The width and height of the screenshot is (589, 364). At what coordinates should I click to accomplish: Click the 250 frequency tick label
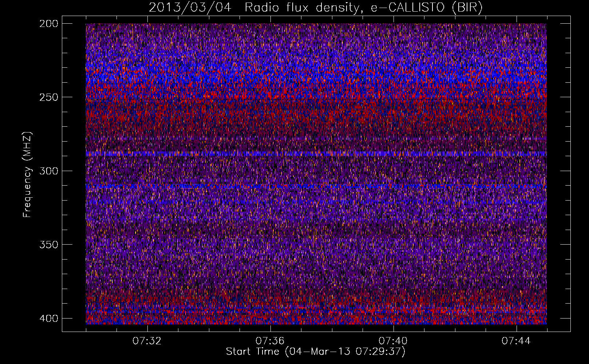(48, 97)
